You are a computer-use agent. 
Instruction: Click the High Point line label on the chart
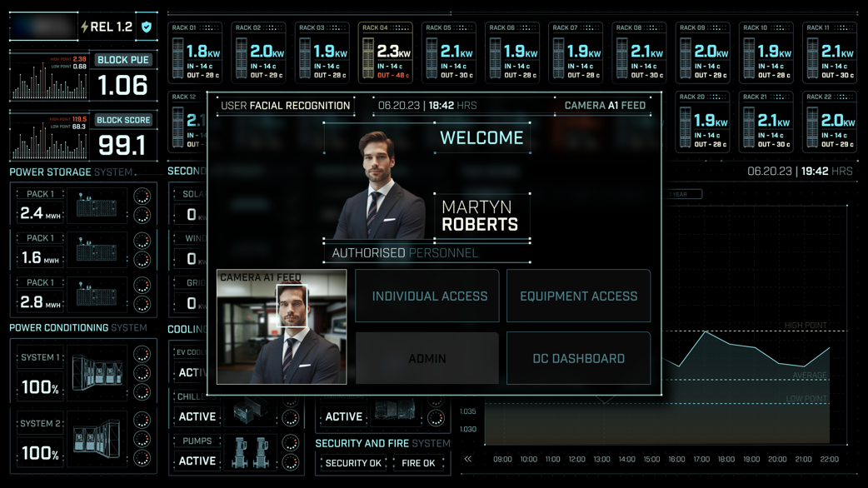click(x=806, y=326)
